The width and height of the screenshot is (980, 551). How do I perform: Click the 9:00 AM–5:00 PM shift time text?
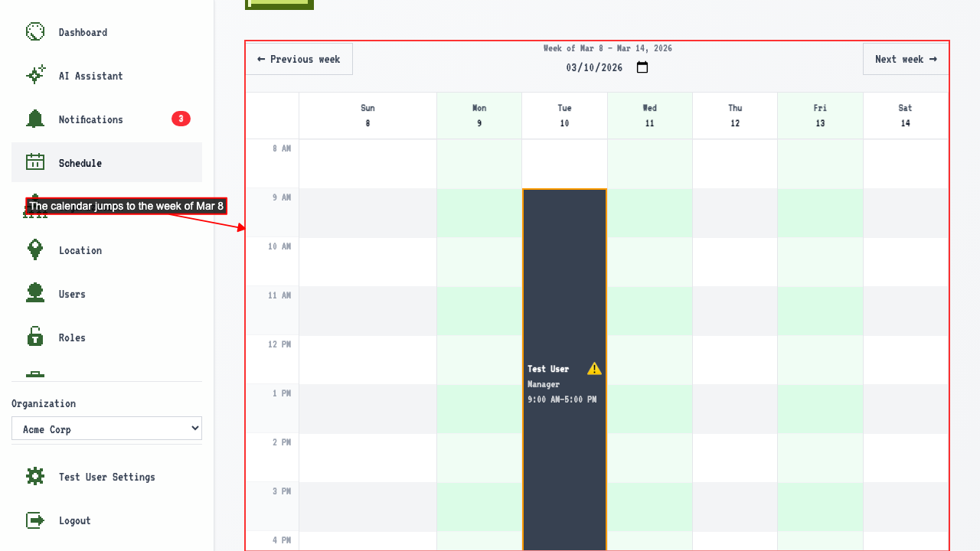(562, 399)
